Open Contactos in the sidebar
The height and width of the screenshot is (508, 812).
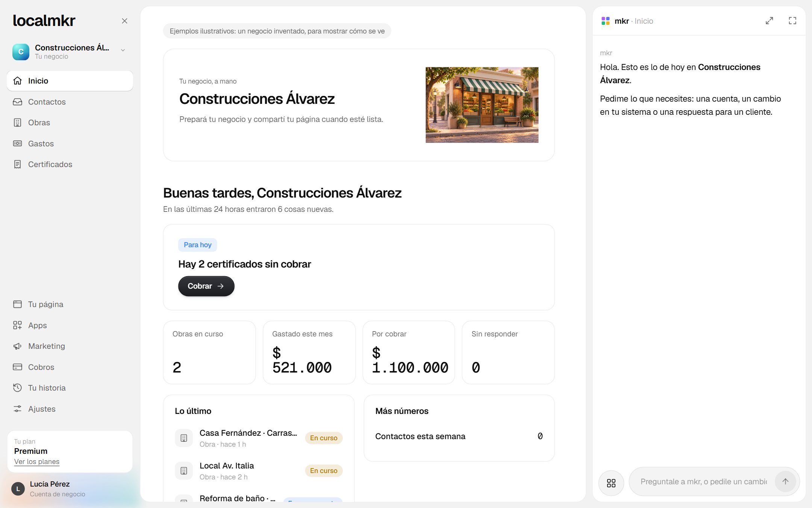click(70, 102)
